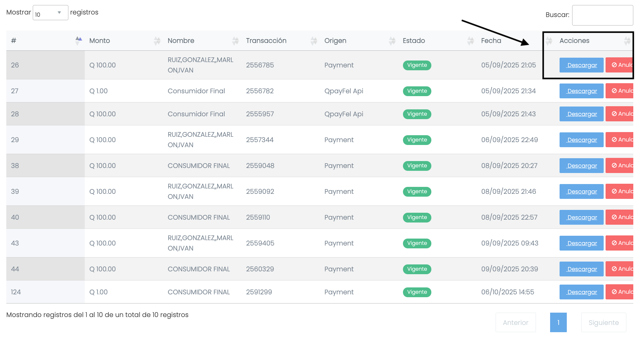The image size is (644, 341).
Task: Open the Mostrar registros count dropdown
Action: click(x=50, y=13)
